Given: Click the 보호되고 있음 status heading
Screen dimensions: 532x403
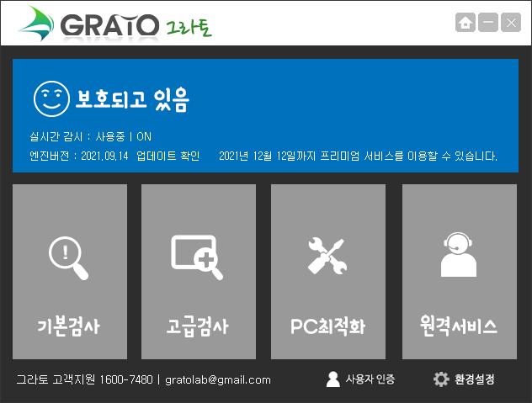Looking at the screenshot, I should coord(132,99).
